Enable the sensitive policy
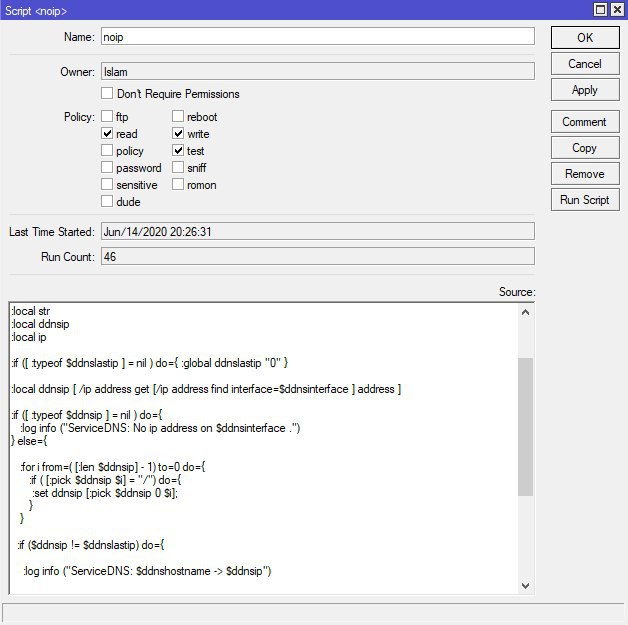 pyautogui.click(x=107, y=184)
